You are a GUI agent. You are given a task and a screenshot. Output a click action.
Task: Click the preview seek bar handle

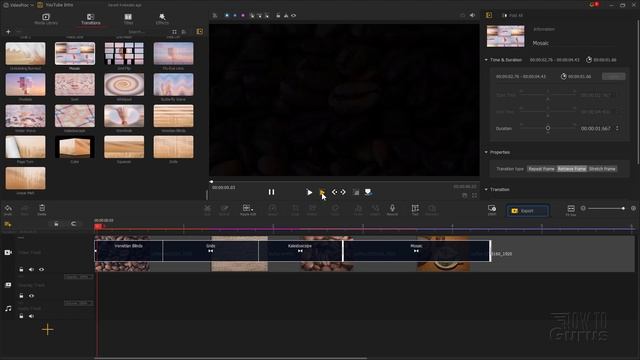click(211, 182)
